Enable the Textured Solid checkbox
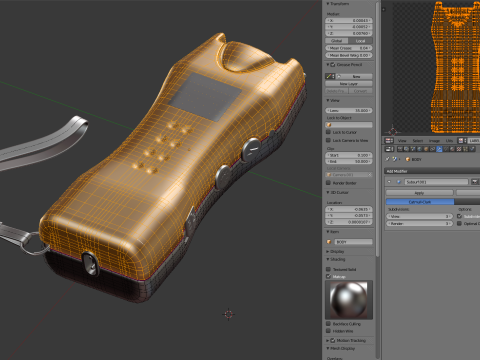Screen dimensions: 480x360 (x=328, y=269)
